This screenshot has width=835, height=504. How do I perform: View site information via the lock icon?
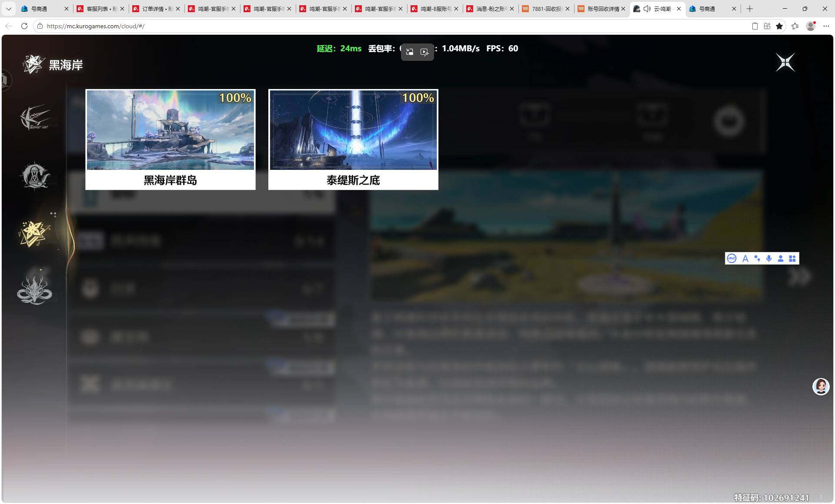pyautogui.click(x=40, y=26)
